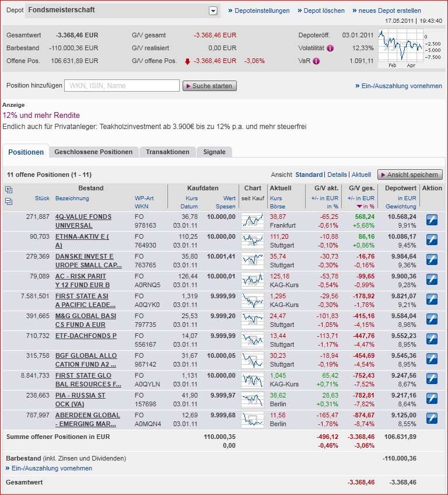The height and width of the screenshot is (495, 448).
Task: Sort by Börse column header
Action: click(x=277, y=207)
